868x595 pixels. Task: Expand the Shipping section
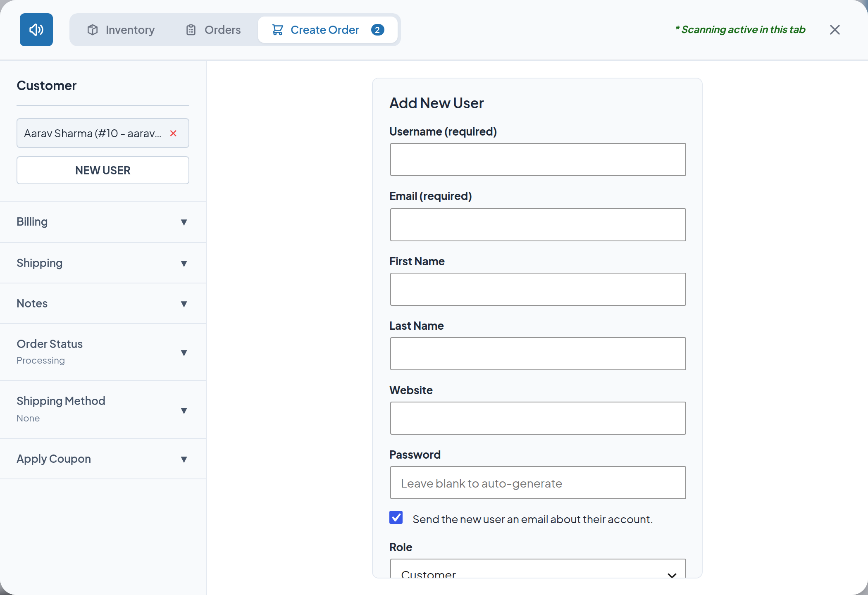click(103, 263)
